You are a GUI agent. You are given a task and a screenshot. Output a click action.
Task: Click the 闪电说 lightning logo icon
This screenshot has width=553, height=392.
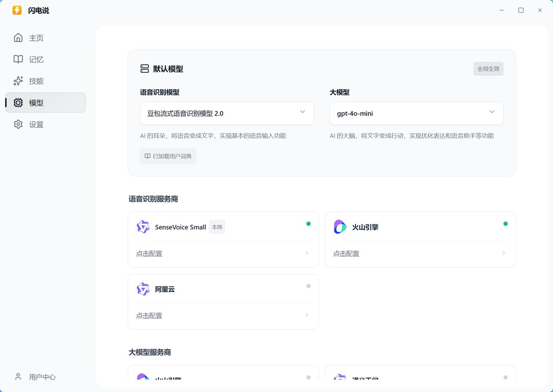(x=17, y=10)
